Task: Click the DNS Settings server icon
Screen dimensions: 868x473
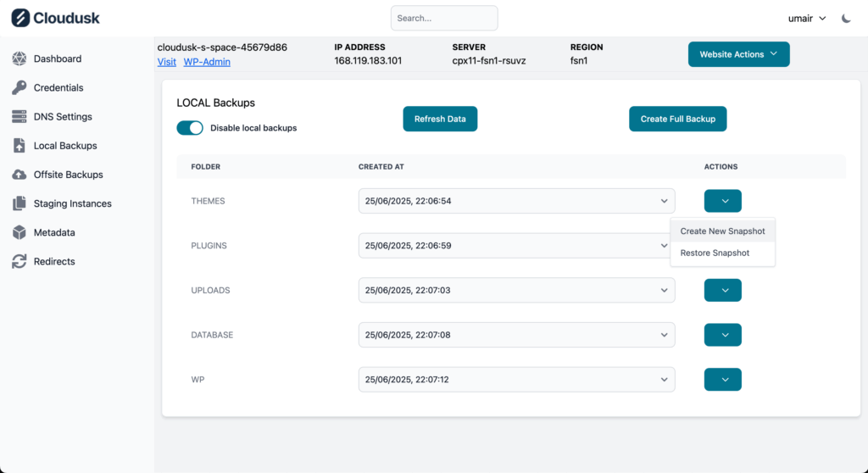Action: point(19,117)
